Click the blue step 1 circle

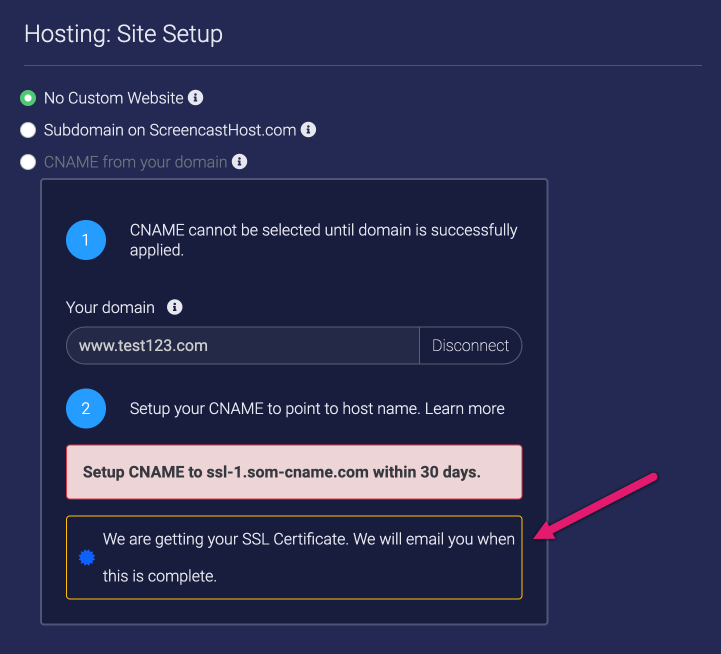86,240
